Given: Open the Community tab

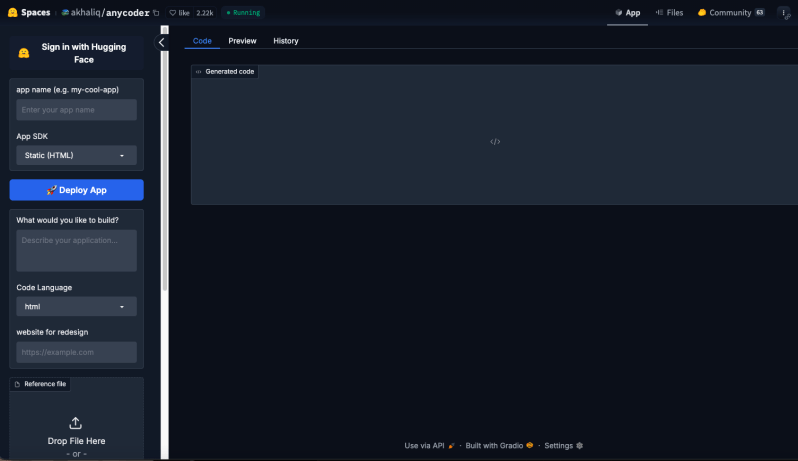Looking at the screenshot, I should (730, 13).
